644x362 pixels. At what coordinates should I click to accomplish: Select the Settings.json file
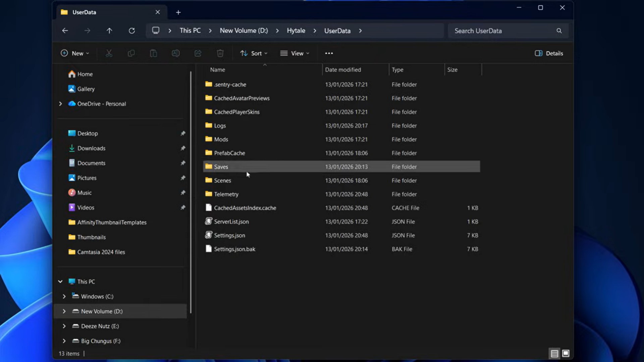(229, 235)
